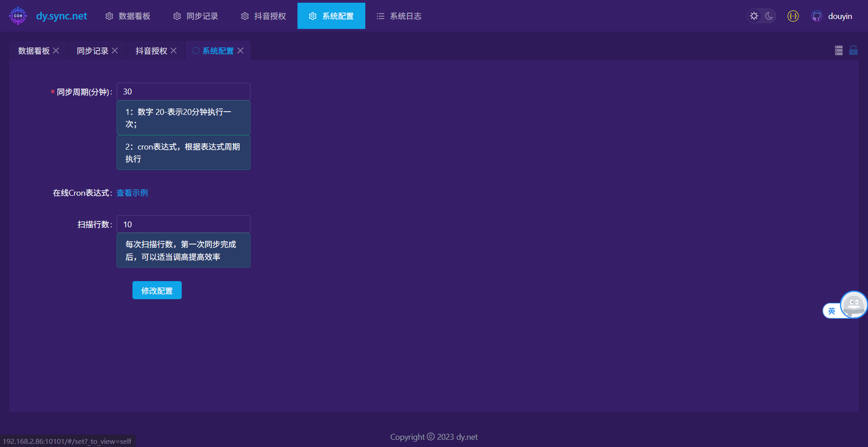The height and width of the screenshot is (447, 868).
Task: Open the 查看示例 cron link
Action: tap(132, 193)
